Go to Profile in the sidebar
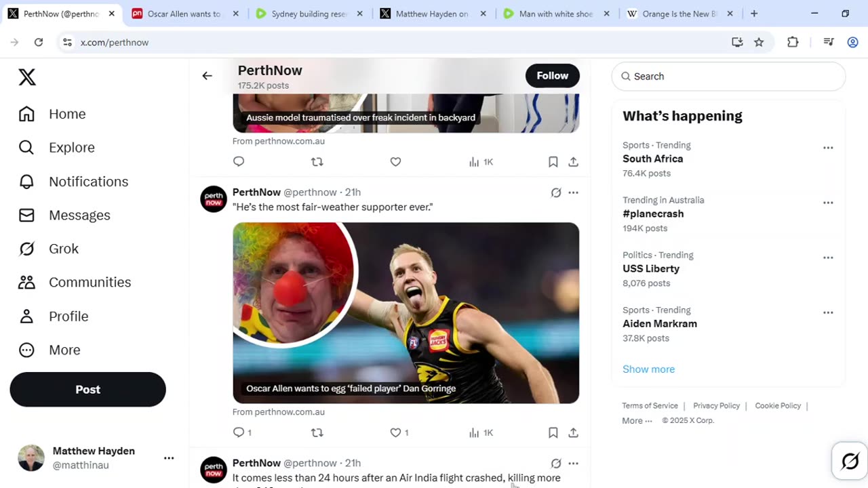 click(x=54, y=316)
